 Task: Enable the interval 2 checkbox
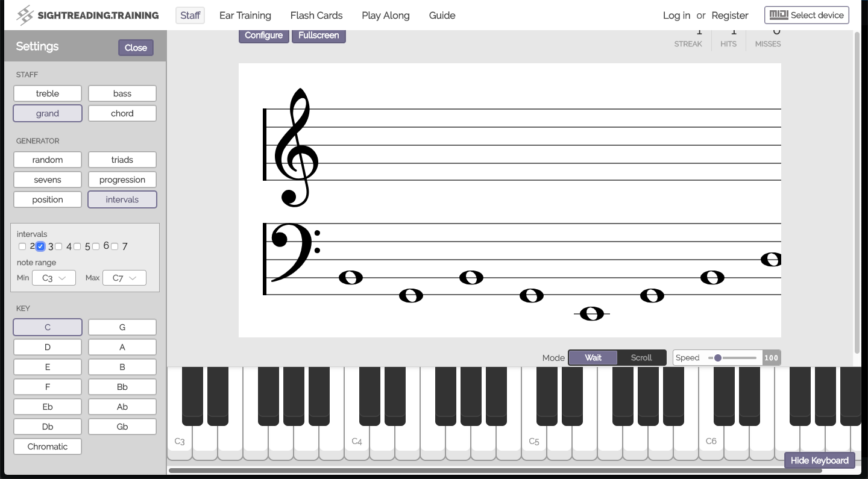coord(22,246)
